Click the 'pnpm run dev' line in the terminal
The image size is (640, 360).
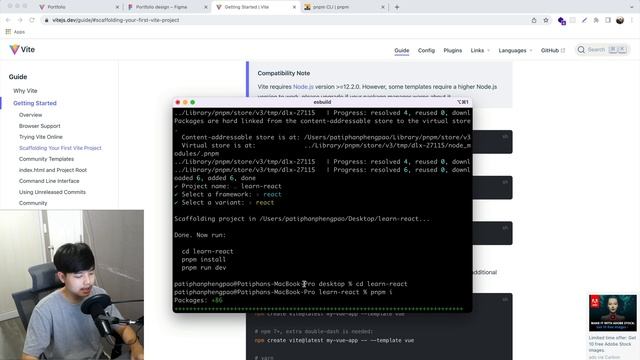204,268
